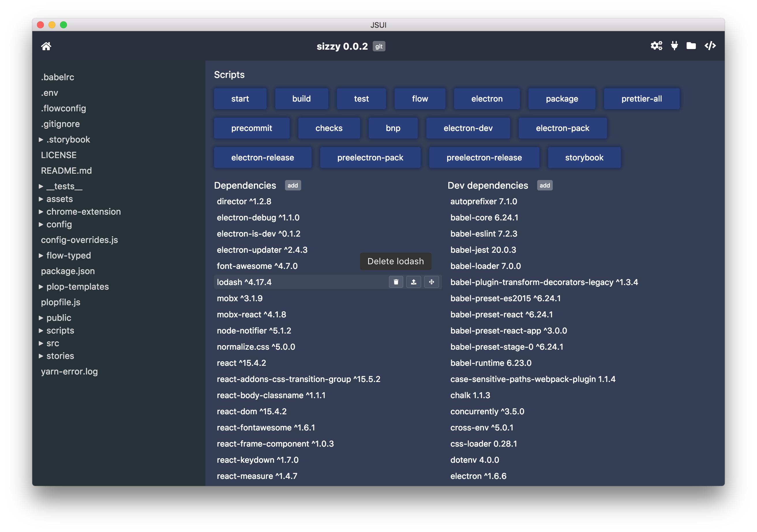Click the code brackets icon
Viewport: 757px width, 532px height.
710,46
